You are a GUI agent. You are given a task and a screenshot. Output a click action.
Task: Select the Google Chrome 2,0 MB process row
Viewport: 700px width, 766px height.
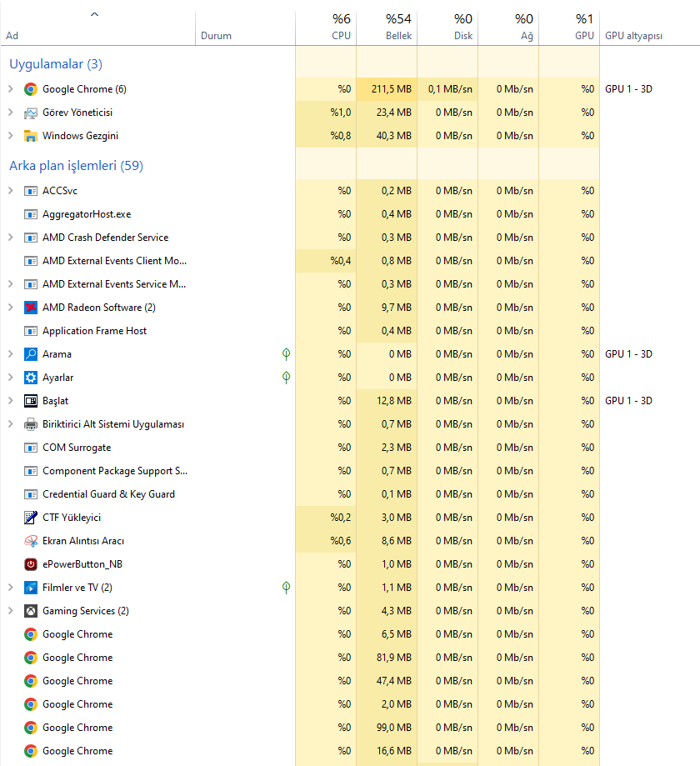click(x=350, y=704)
